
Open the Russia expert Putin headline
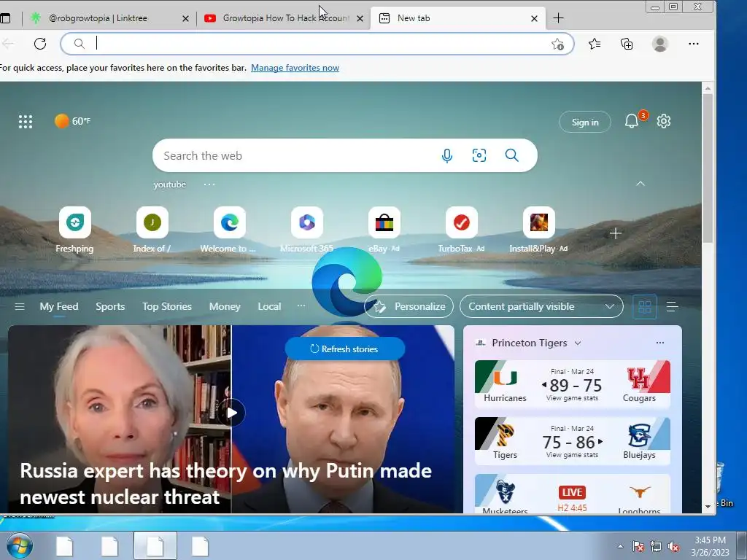226,483
